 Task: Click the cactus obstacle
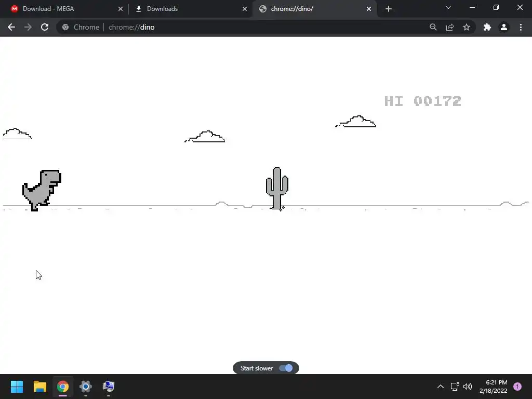(x=277, y=188)
